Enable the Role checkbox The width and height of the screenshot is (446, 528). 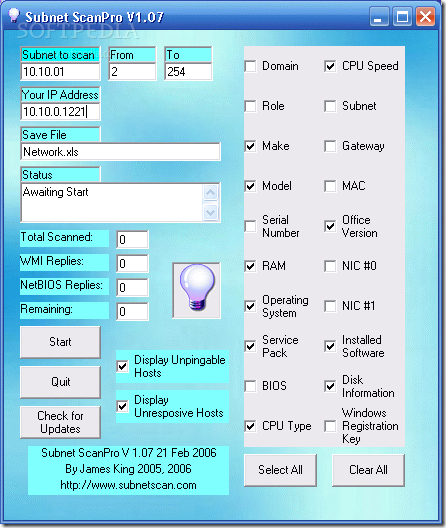251,106
